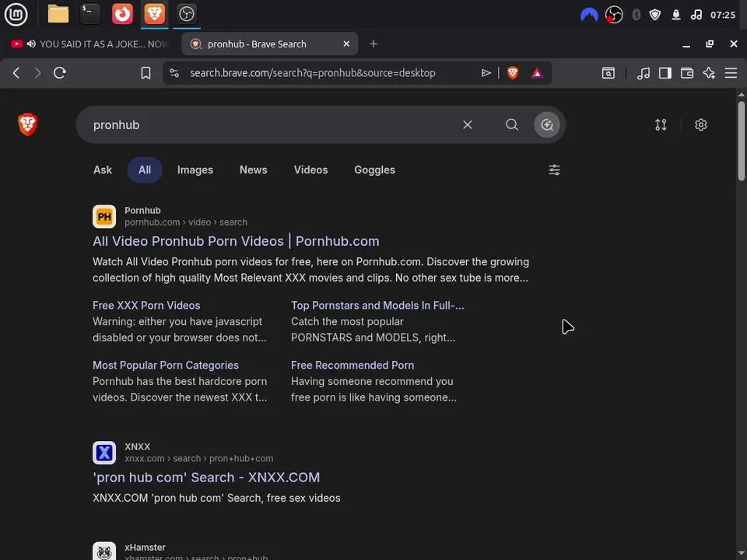Switch to the Images tab

point(195,170)
